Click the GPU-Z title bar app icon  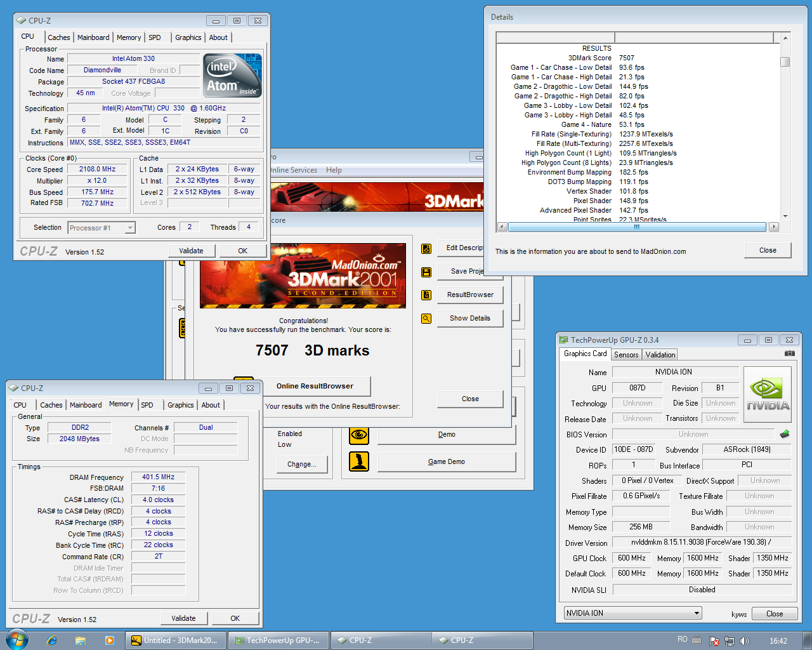563,340
